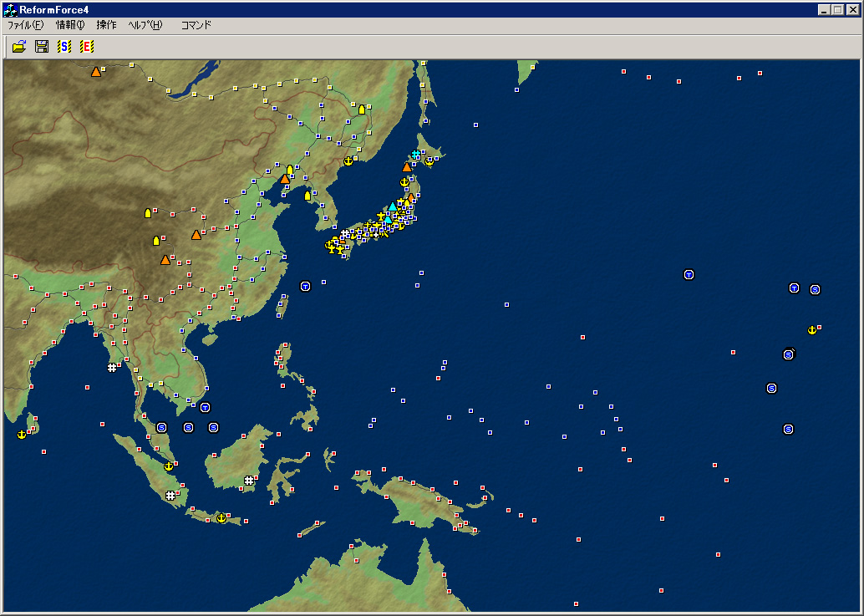The height and width of the screenshot is (616, 864).
Task: Select the orange triangle unit on the Siberian railway
Action: pyautogui.click(x=96, y=72)
